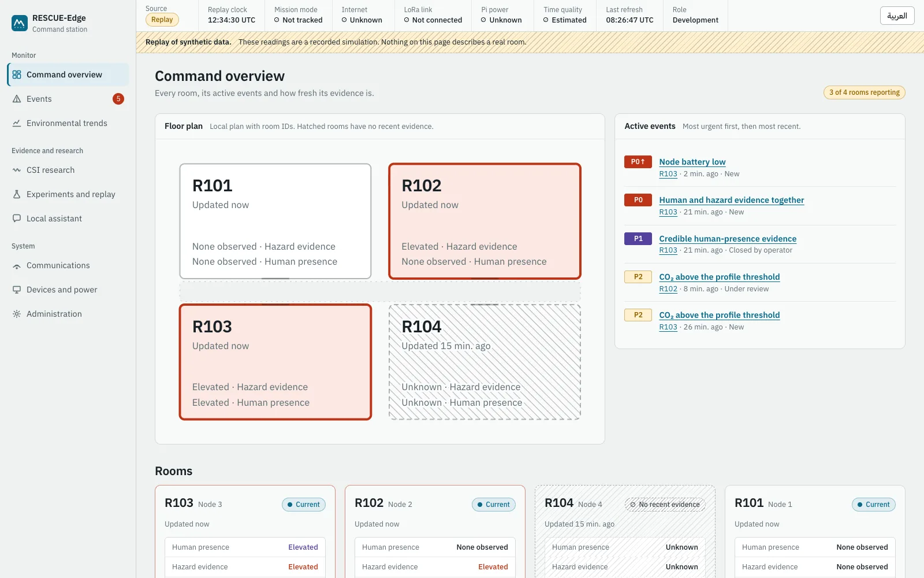
Task: Open the Node battery low event
Action: pyautogui.click(x=692, y=162)
